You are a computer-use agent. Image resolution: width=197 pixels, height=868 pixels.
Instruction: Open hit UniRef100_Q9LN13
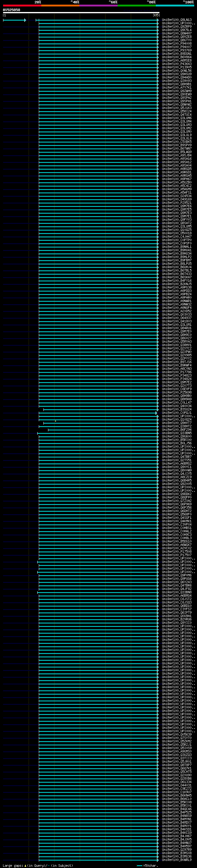coord(177,20)
